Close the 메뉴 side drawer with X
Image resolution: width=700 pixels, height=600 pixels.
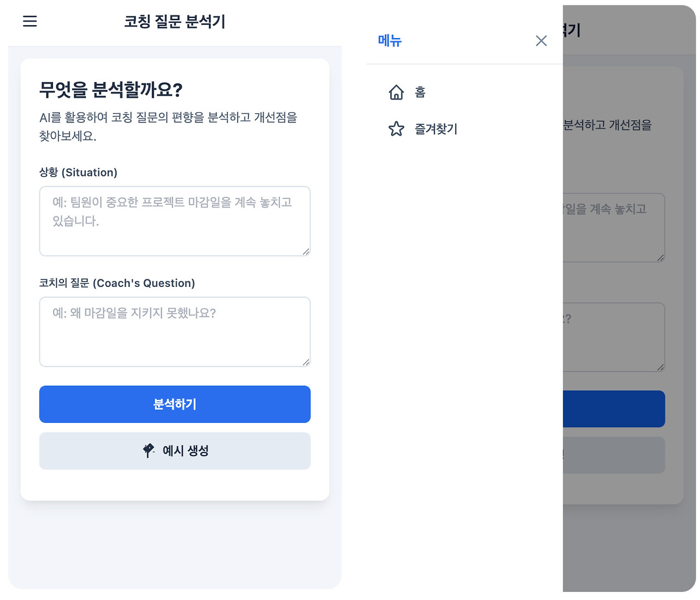pyautogui.click(x=541, y=41)
